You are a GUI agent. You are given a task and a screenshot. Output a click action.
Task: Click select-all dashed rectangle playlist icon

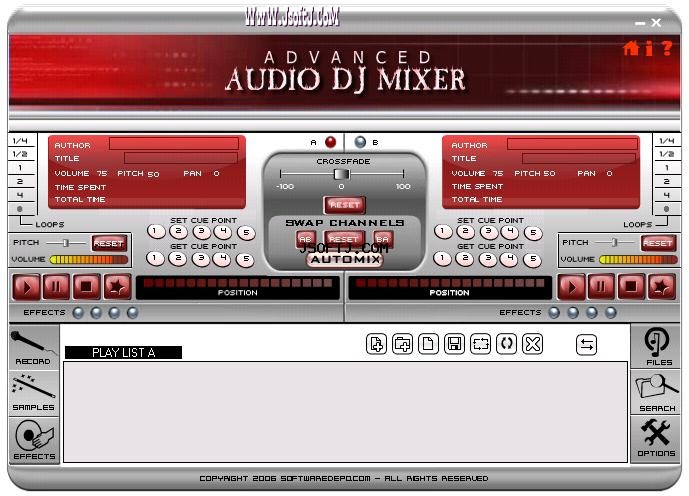[480, 344]
